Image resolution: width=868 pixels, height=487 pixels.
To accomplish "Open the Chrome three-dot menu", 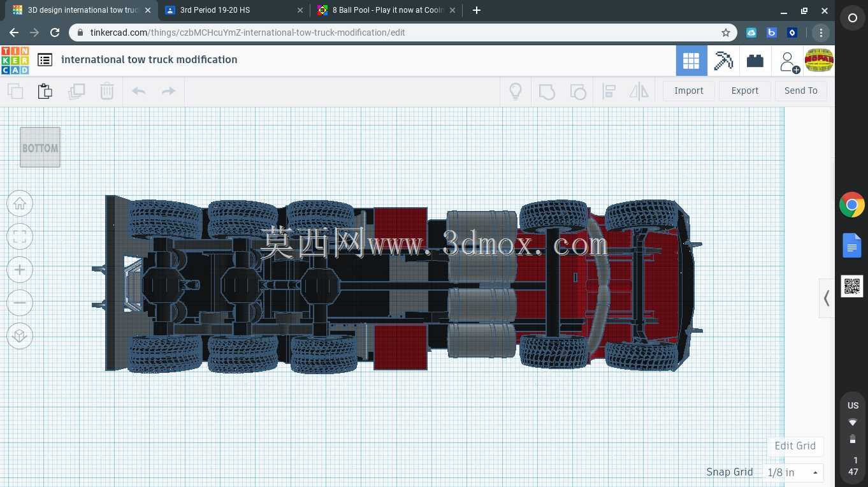I will [x=821, y=33].
